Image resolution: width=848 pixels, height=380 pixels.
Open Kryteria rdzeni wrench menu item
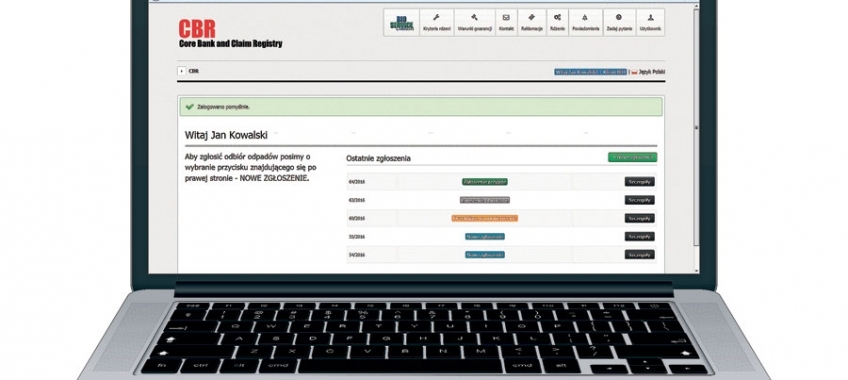[x=436, y=23]
